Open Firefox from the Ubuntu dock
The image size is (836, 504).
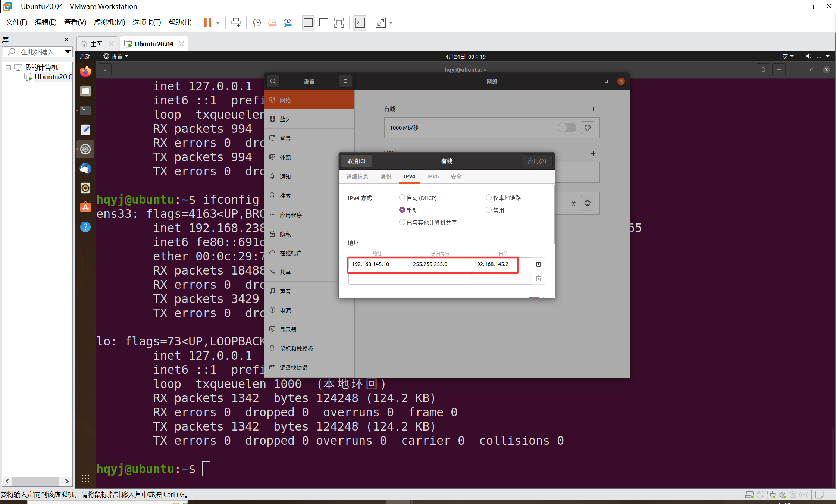click(85, 71)
